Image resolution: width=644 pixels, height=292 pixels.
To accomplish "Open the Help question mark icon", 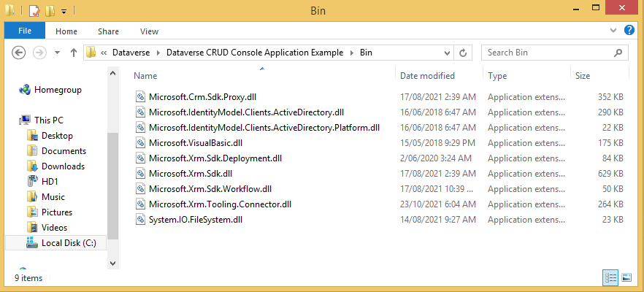I will (x=629, y=31).
